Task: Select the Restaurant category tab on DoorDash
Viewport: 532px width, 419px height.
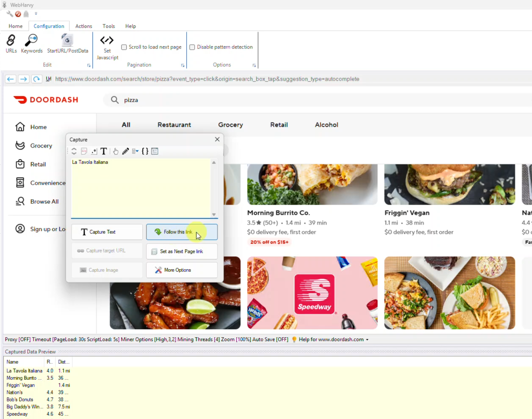Action: pyautogui.click(x=174, y=124)
